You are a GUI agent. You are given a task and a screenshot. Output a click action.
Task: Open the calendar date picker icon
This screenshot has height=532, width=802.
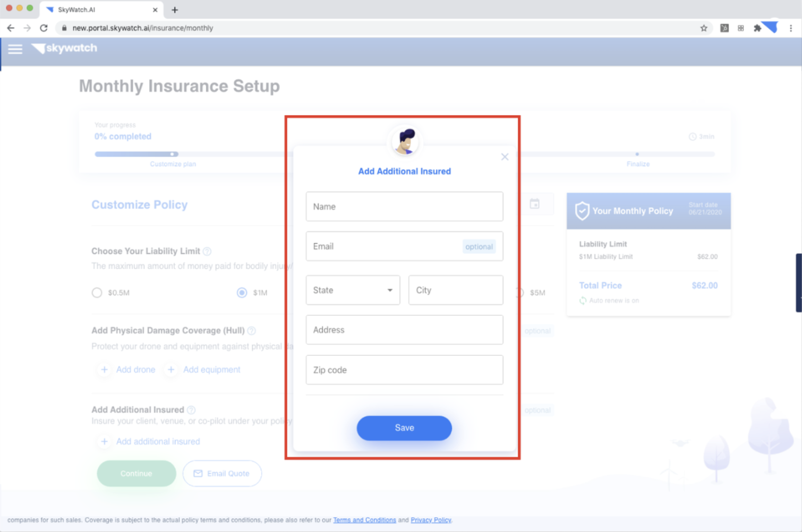(535, 203)
